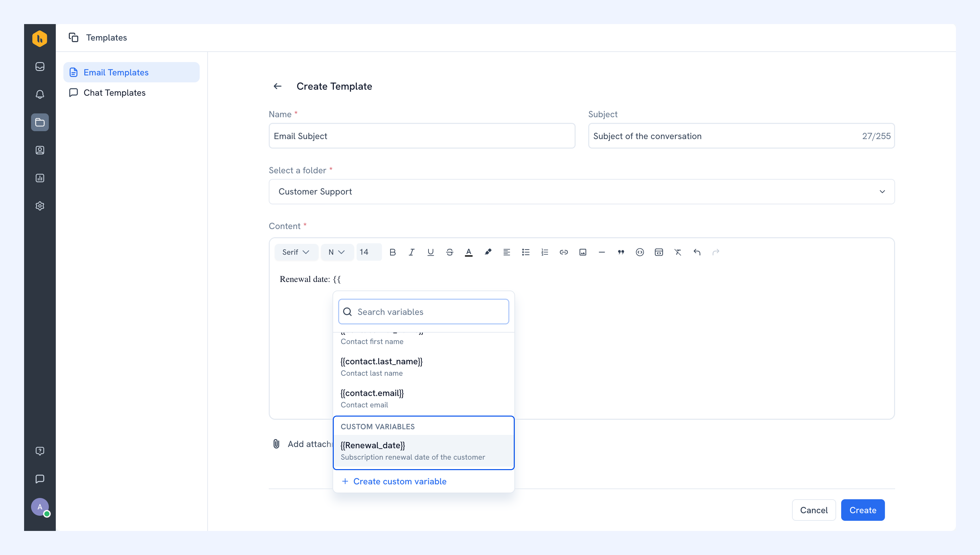Open the Customer Support folder dropdown
This screenshot has width=980, height=555.
(582, 192)
